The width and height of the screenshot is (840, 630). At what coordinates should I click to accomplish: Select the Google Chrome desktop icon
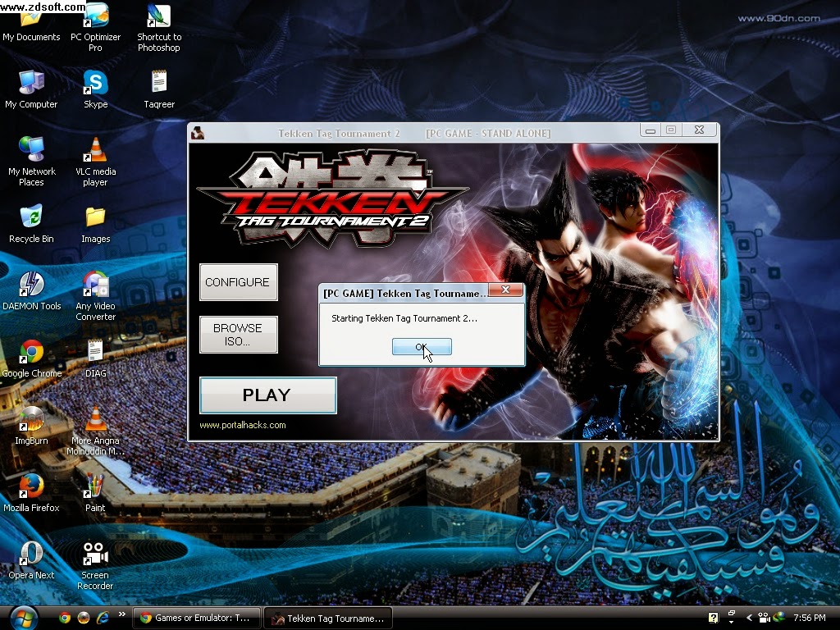32,359
